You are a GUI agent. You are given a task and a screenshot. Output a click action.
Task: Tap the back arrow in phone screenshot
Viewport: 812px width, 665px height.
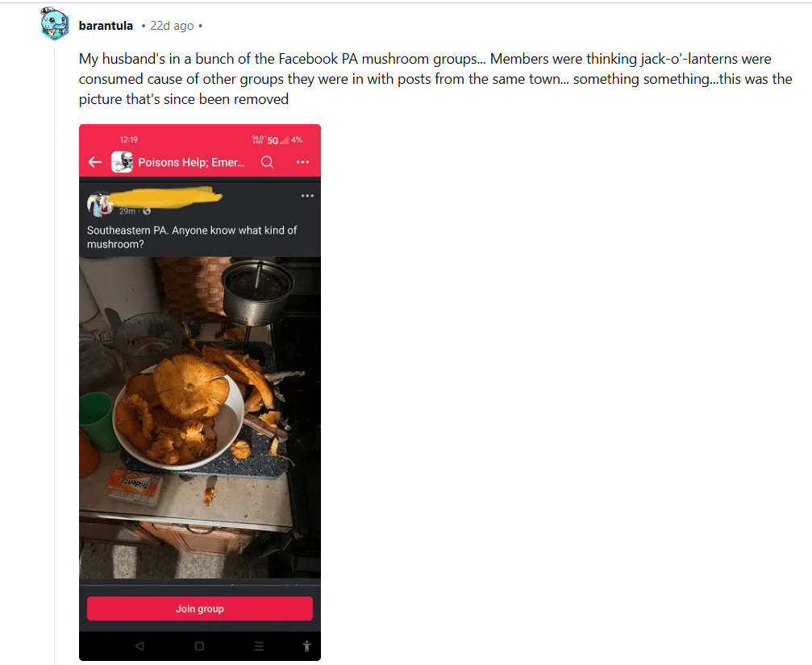[95, 162]
